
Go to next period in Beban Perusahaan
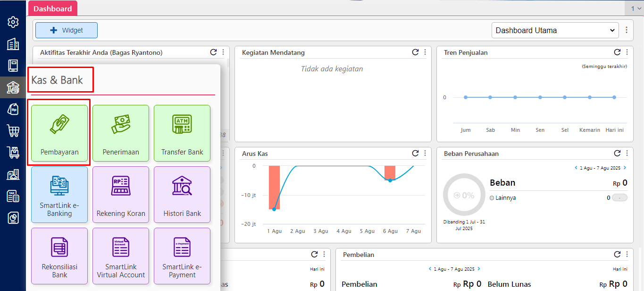(x=625, y=168)
